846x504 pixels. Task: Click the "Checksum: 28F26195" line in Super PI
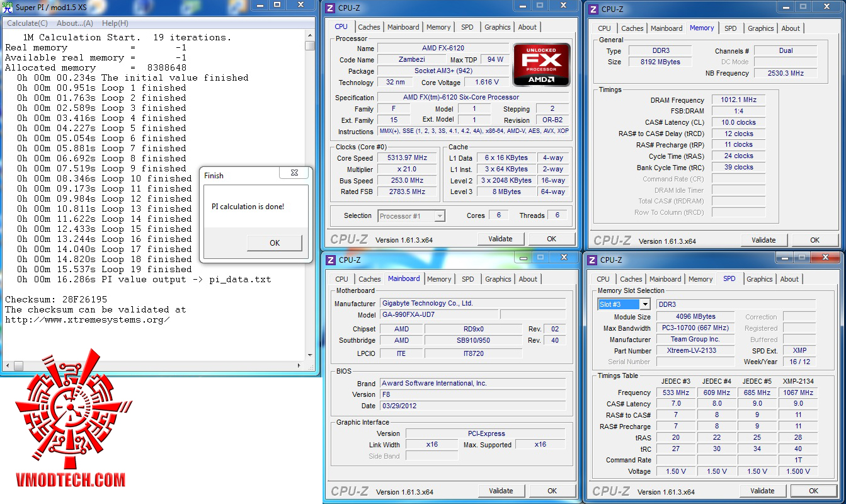[x=56, y=300]
